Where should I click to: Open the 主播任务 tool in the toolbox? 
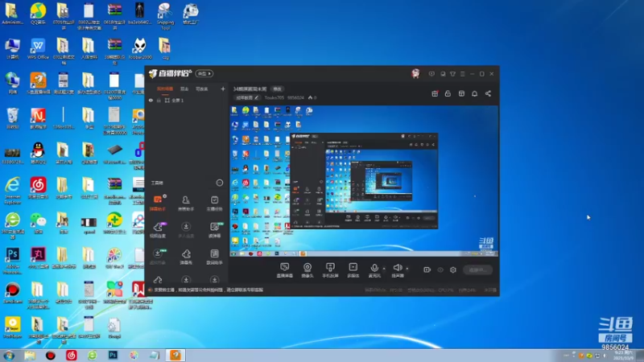214,203
